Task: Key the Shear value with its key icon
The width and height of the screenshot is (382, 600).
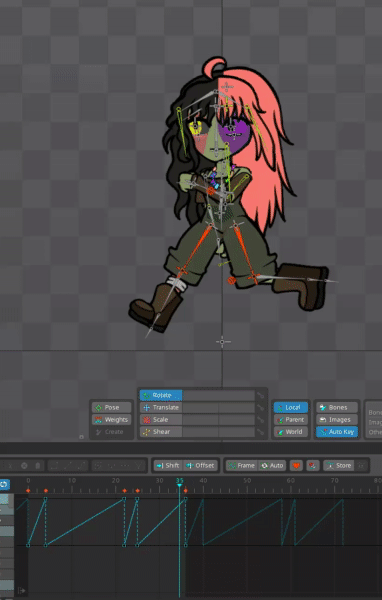Action: coord(261,432)
